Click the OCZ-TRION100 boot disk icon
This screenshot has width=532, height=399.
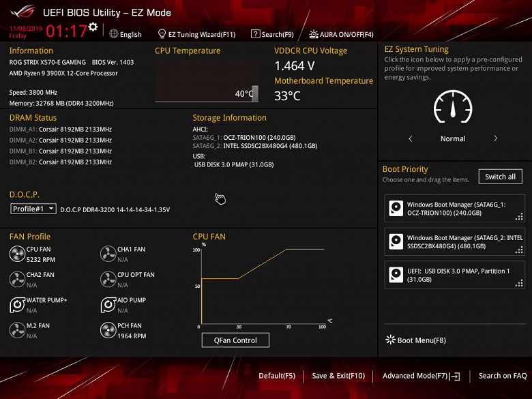(x=396, y=208)
